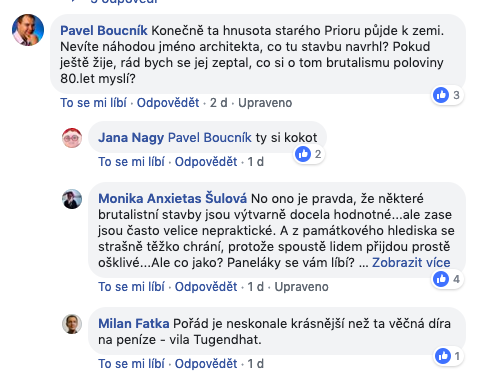485x381 pixels.
Task: Reply to Pavel Boucník's comment with Odpovědět
Action: coord(168,103)
